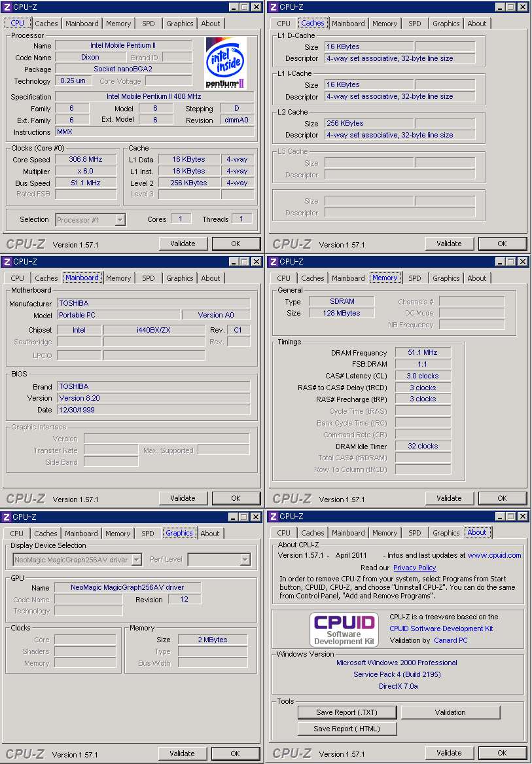This screenshot has width=532, height=764.
Task: Click the BIOS date 12/30/1999 field
Action: 154,410
